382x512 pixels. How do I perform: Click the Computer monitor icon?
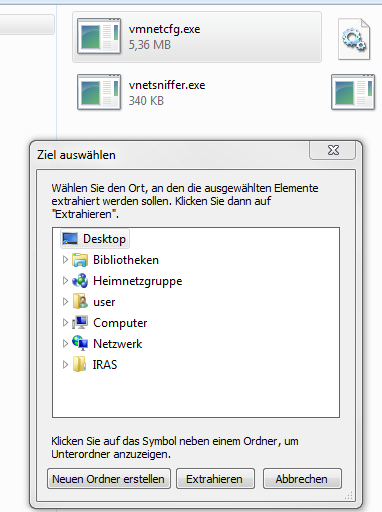click(80, 323)
